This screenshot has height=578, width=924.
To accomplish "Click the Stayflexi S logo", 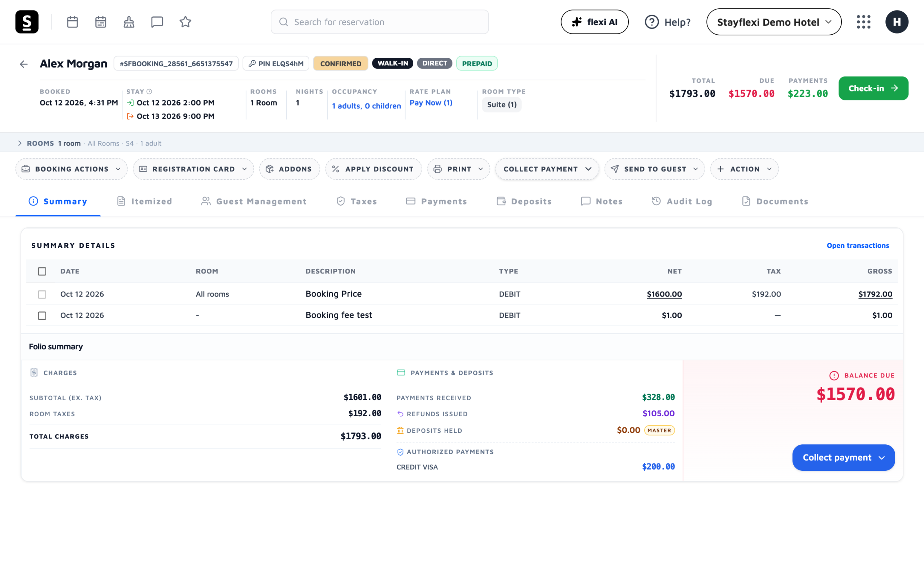I will 27,22.
